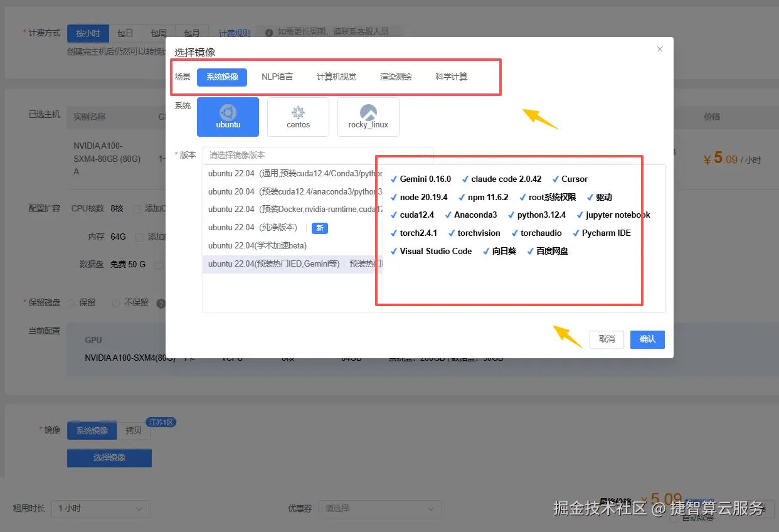Open the 科学计算 scene tab
Screen dimensions: 779x532
[x=452, y=77]
